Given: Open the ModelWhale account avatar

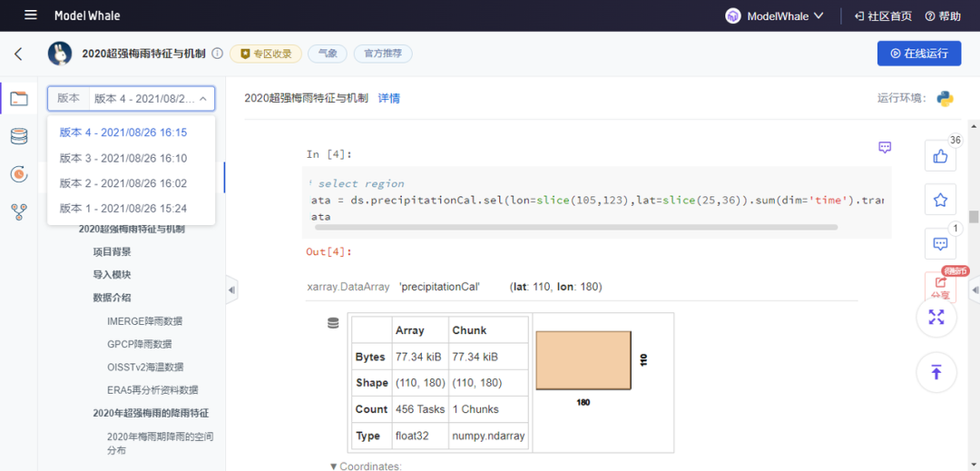Looking at the screenshot, I should click(733, 15).
